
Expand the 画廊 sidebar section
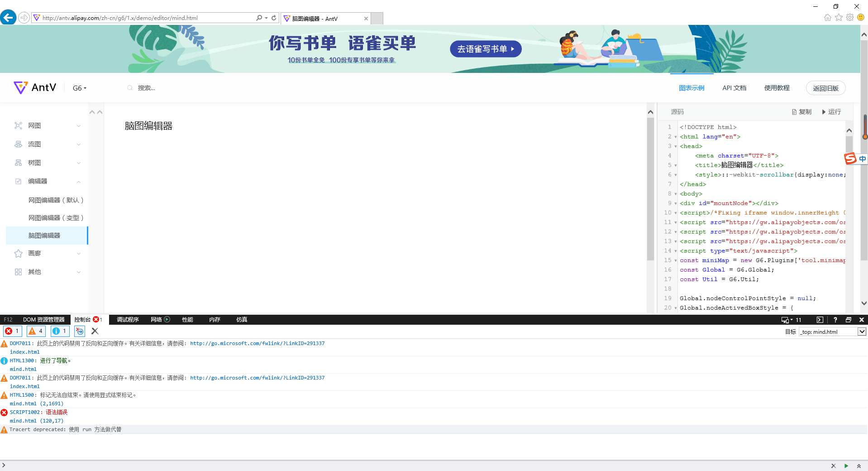coord(48,253)
